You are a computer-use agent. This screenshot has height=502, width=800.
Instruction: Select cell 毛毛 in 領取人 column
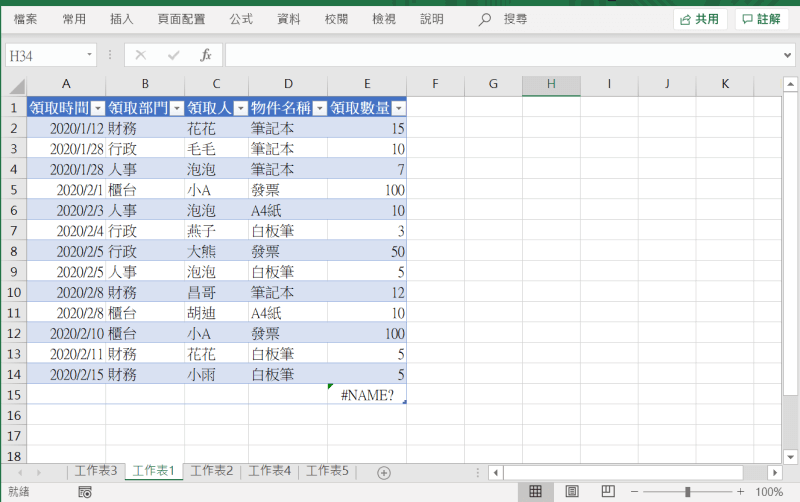tap(216, 149)
